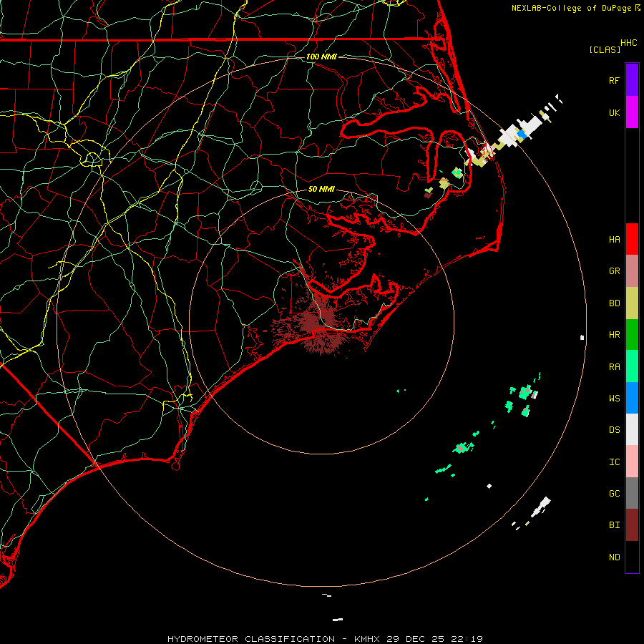Click the IC legend label

pyautogui.click(x=614, y=462)
